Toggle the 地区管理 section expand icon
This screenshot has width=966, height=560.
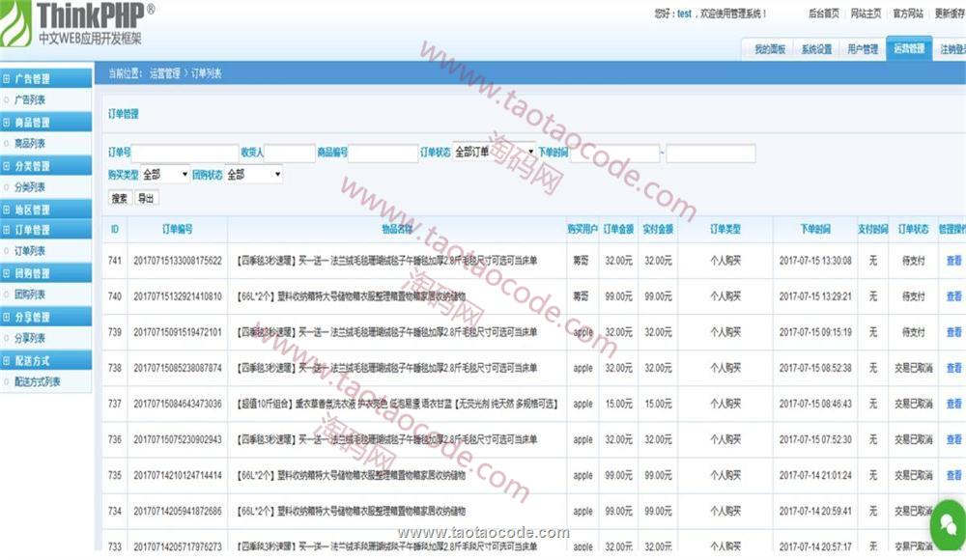click(7, 210)
